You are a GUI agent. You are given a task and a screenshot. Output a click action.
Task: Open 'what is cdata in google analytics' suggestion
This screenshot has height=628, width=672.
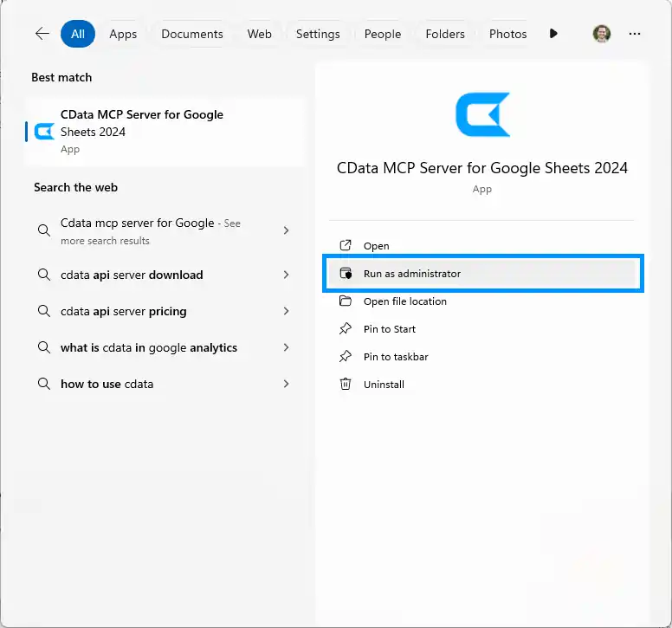pyautogui.click(x=149, y=347)
